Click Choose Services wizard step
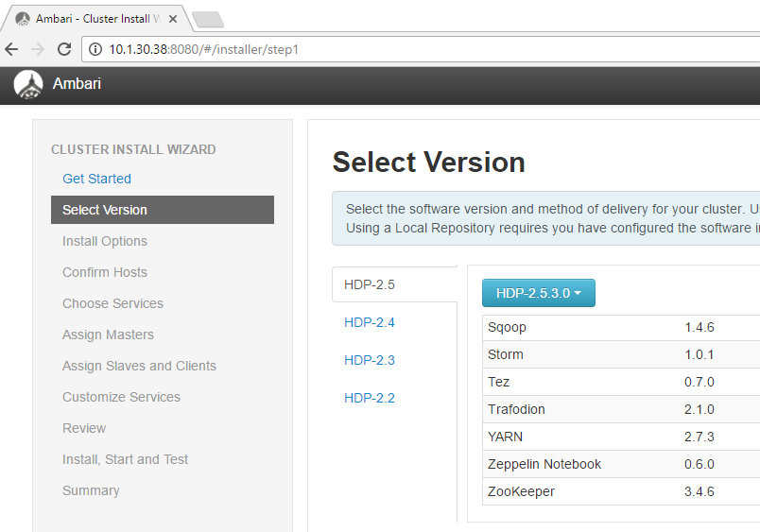The width and height of the screenshot is (760, 532). [112, 303]
